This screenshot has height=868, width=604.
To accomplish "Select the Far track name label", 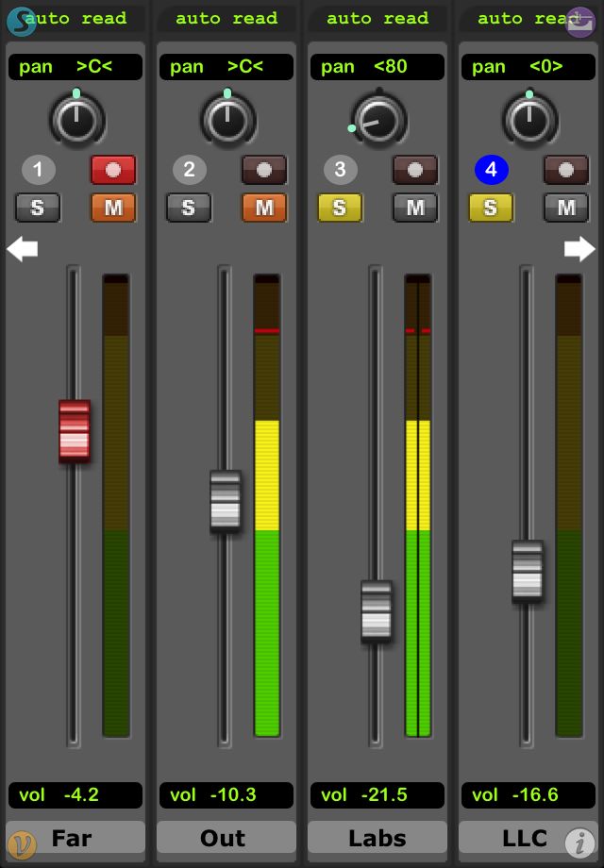I will [75, 838].
